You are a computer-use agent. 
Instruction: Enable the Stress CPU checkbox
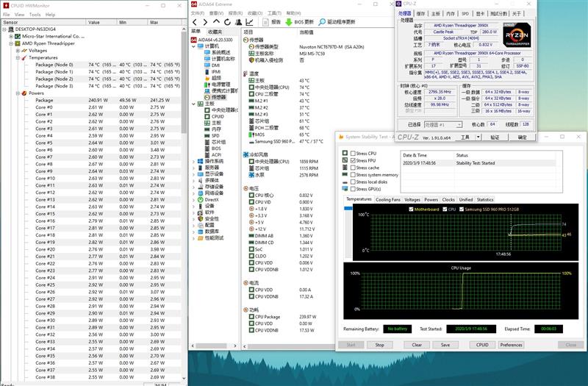(352, 153)
